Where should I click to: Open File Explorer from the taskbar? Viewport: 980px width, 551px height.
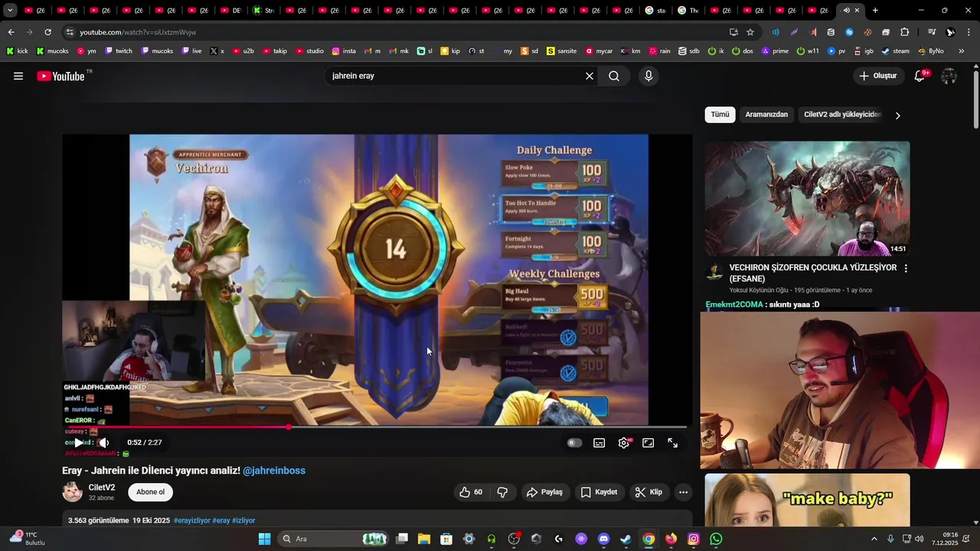point(424,539)
